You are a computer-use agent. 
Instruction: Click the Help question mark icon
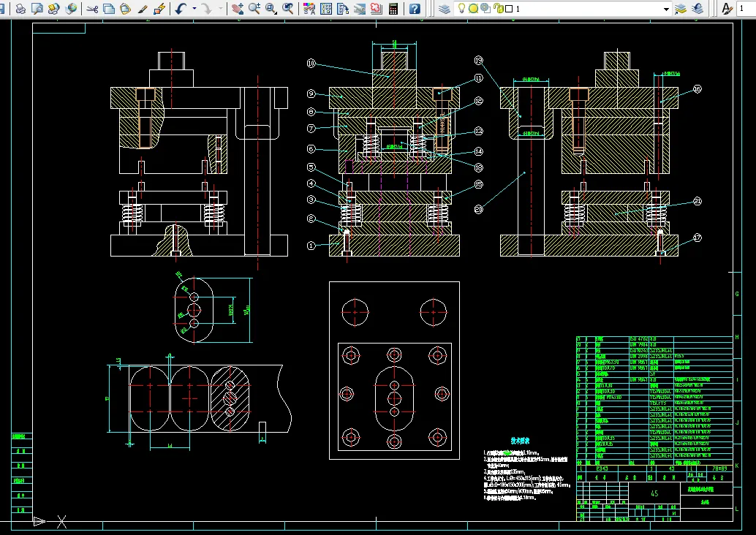tap(415, 9)
